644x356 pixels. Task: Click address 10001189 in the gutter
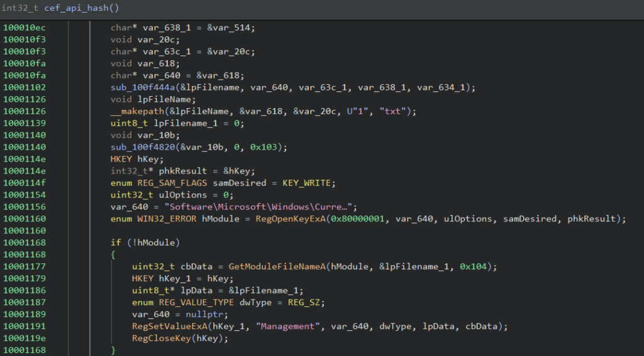25,314
